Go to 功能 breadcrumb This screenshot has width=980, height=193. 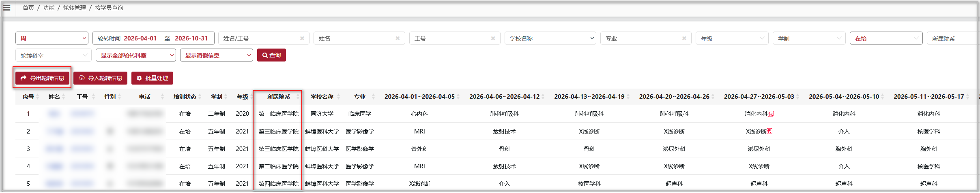(49, 8)
